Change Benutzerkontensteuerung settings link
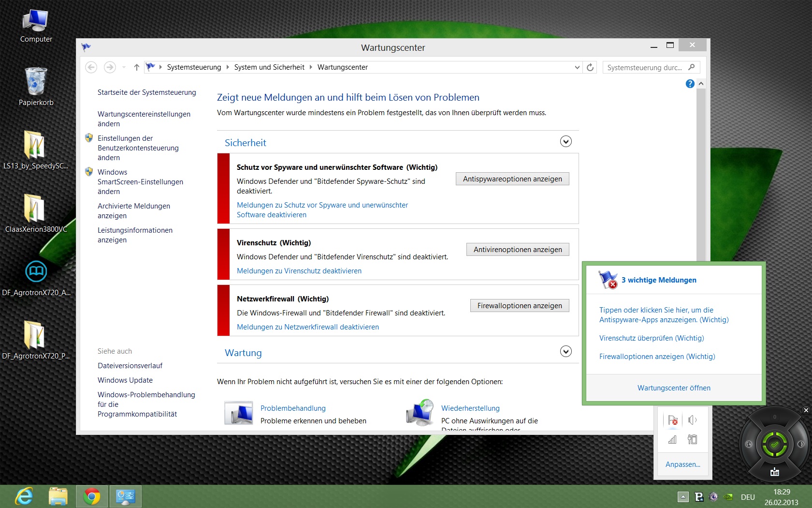This screenshot has height=508, width=812. [x=138, y=148]
